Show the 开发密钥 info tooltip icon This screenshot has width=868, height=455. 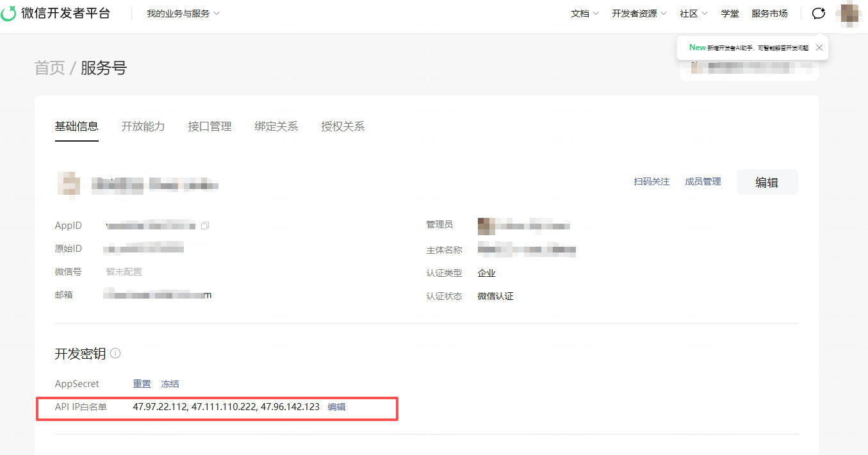(115, 353)
